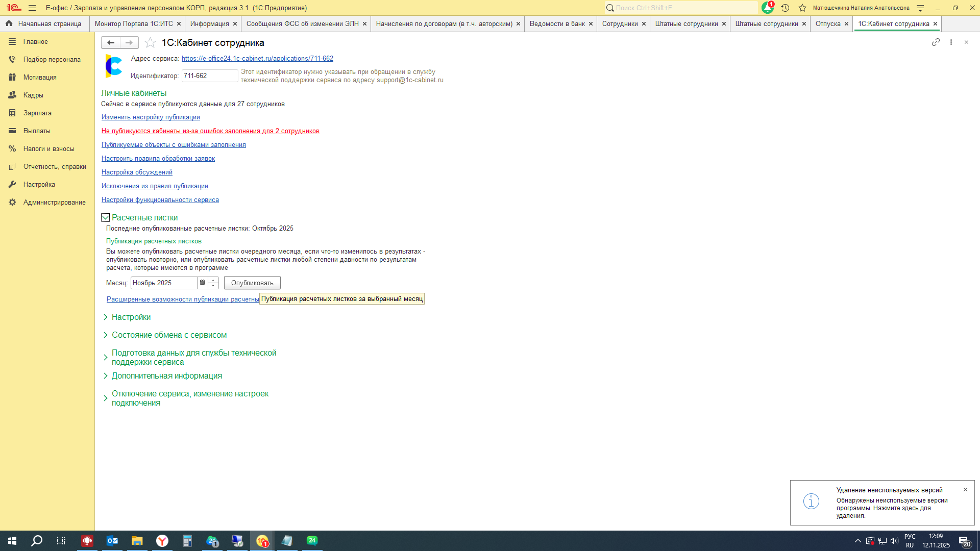Image resolution: width=980 pixels, height=551 pixels.
Task: Open the Администрирование section in sidebar
Action: pyautogui.click(x=54, y=203)
